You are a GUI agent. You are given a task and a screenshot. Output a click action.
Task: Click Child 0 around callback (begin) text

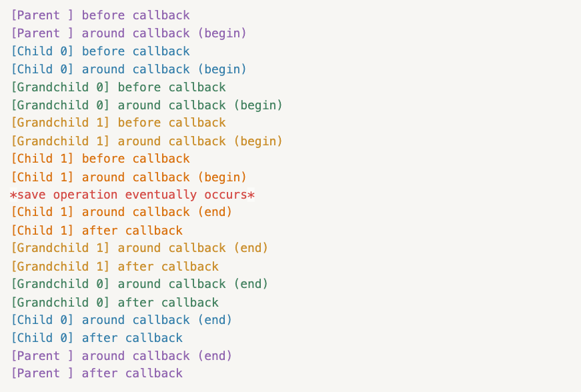point(129,69)
